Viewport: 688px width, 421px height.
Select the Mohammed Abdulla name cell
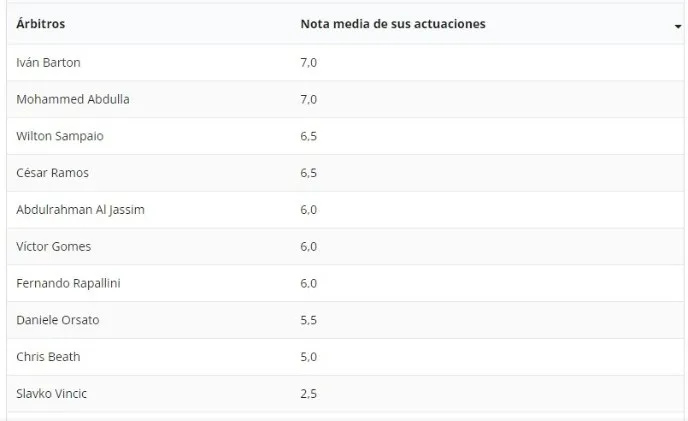[x=73, y=99]
